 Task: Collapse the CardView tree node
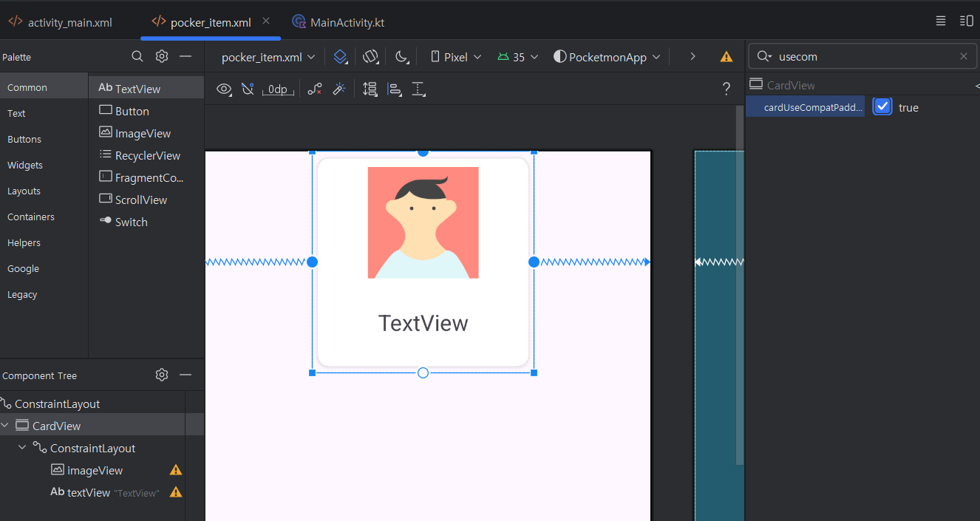6,426
